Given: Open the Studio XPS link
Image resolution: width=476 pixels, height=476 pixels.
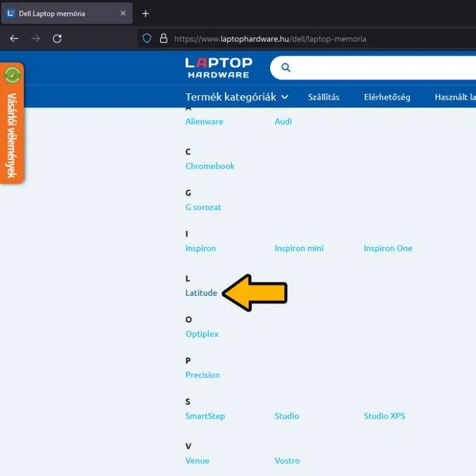Looking at the screenshot, I should pos(384,416).
